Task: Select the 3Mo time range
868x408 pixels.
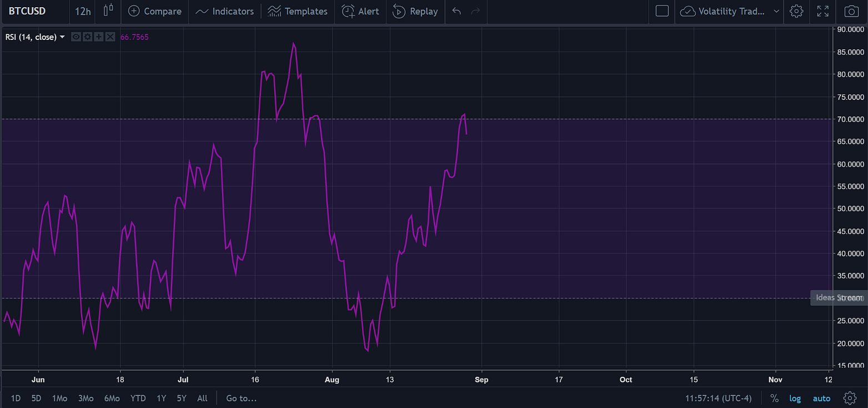Action: [x=86, y=398]
